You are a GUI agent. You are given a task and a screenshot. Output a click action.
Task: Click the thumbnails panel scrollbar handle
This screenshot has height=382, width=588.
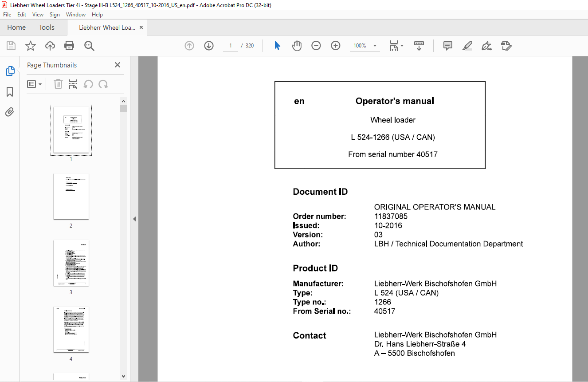(123, 109)
